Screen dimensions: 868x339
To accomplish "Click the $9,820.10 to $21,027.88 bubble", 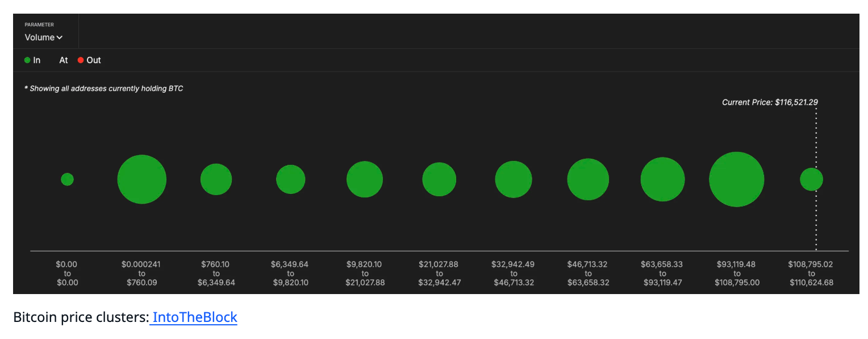I will point(365,179).
